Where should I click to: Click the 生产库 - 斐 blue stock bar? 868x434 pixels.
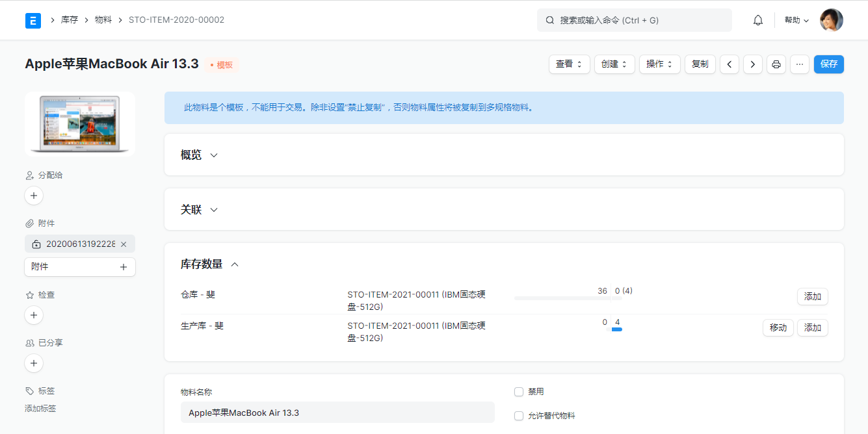coord(617,329)
